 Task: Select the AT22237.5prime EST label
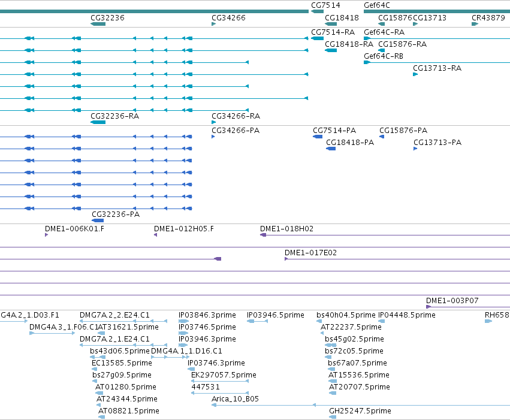pyautogui.click(x=351, y=327)
